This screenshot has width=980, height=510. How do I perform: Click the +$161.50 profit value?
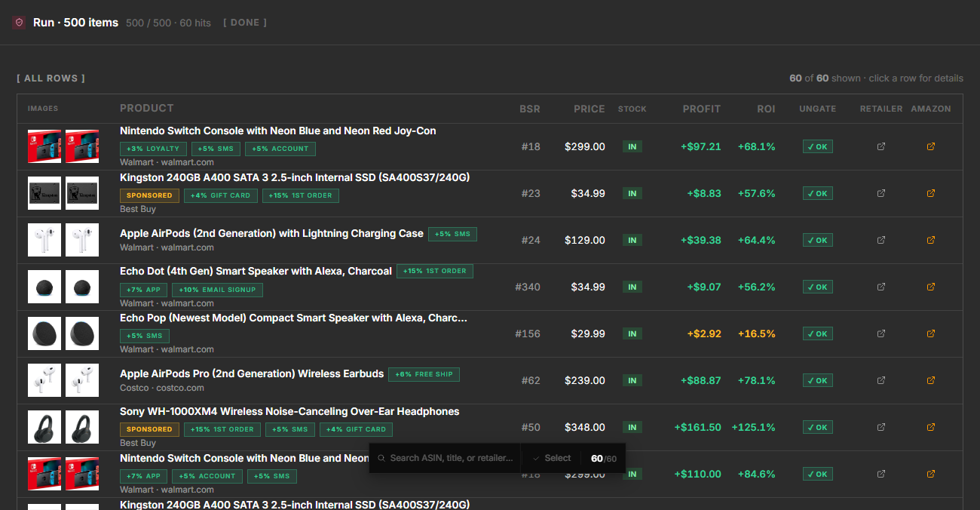pos(697,427)
